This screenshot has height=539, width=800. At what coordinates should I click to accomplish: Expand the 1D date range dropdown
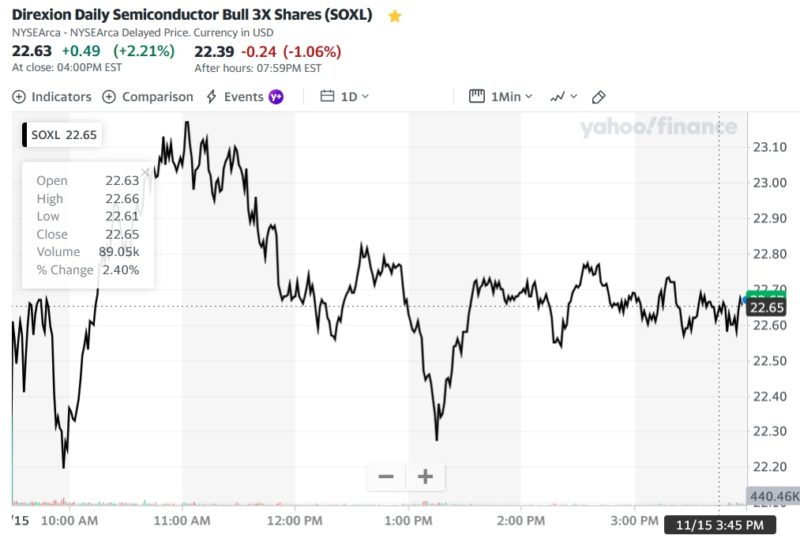(x=355, y=97)
